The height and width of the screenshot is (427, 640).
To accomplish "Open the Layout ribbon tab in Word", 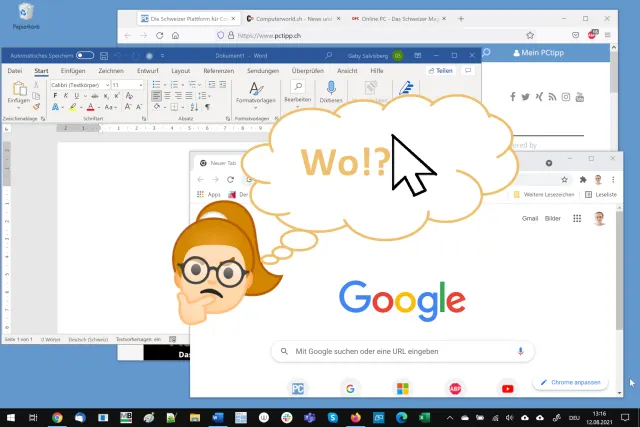I will click(x=180, y=71).
